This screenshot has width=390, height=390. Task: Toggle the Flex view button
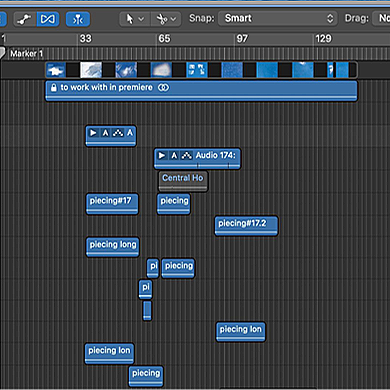click(48, 19)
